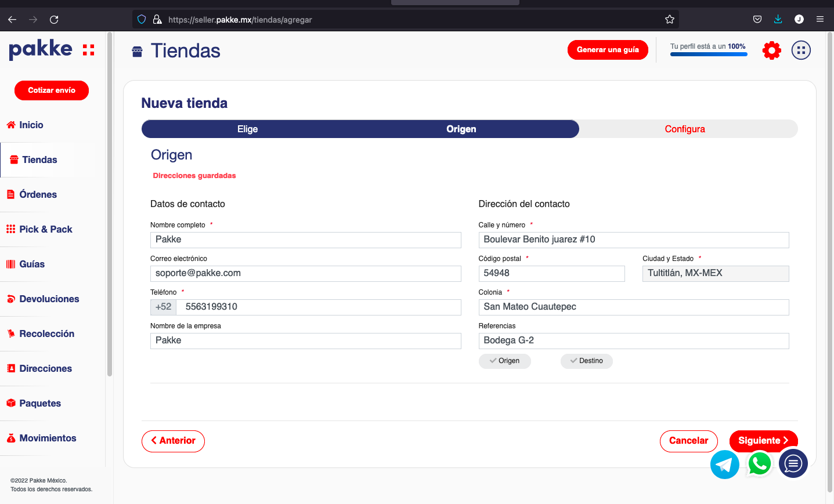
Task: Select the Configura step tab
Action: point(685,129)
